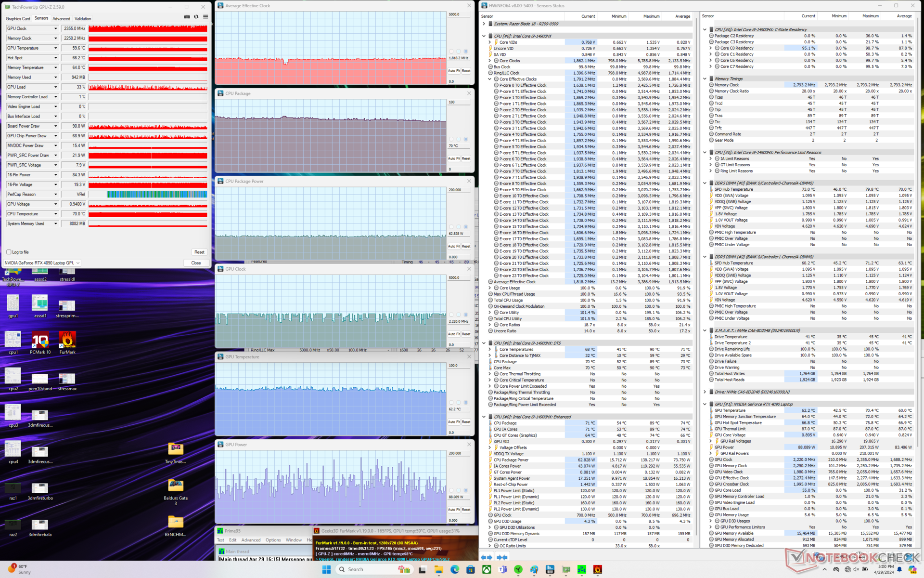Select the pcm10stand desktop file icon

pos(40,381)
